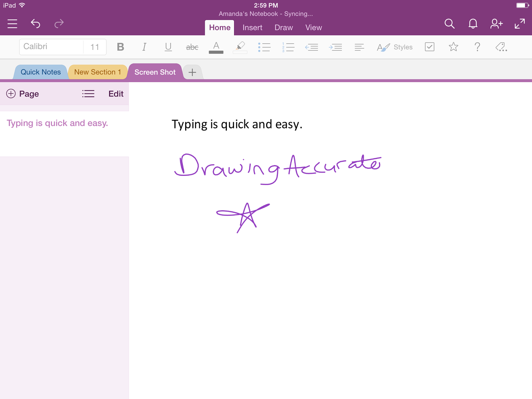Open the Screen Shot section tab

tap(155, 72)
